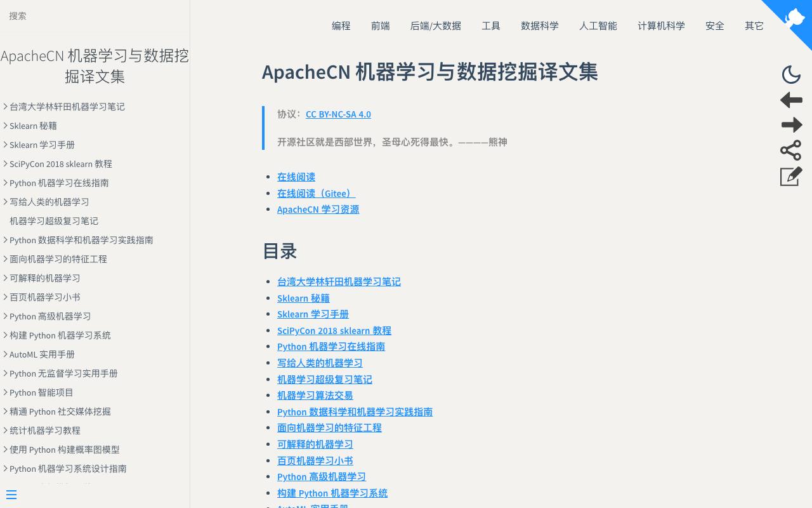Open Python 机器学习在线指南 content link
Screen dimensions: 812x508
pos(331,347)
